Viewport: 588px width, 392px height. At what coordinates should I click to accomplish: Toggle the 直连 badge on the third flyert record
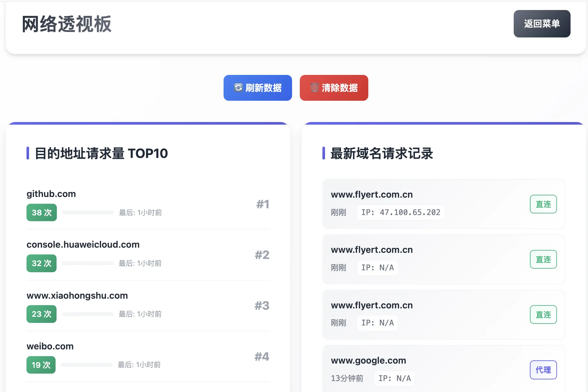(543, 314)
